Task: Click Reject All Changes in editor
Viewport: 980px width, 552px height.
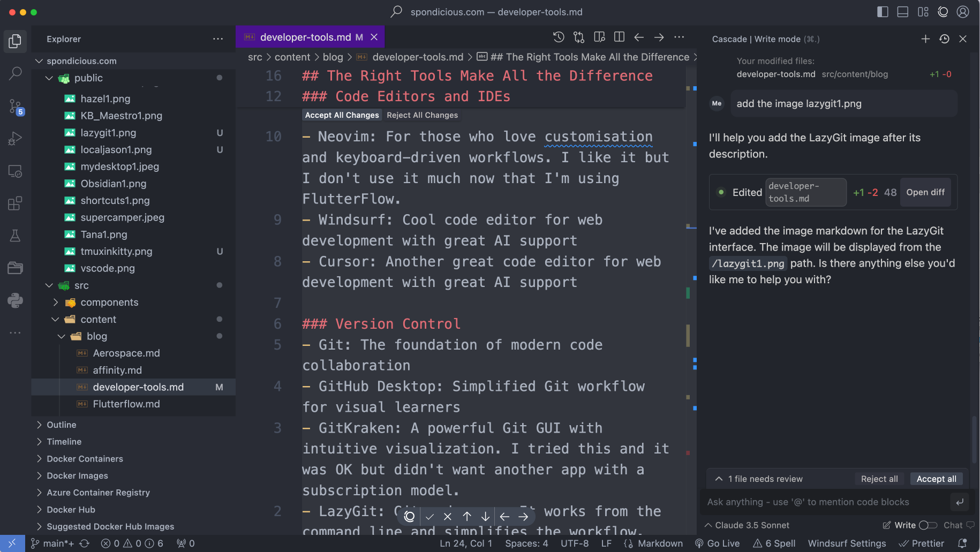Action: tap(422, 115)
